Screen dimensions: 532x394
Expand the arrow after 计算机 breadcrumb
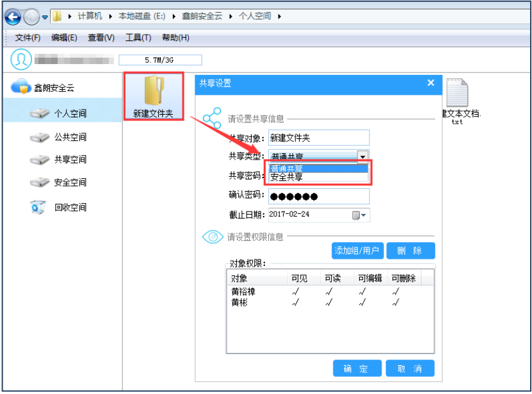point(110,16)
